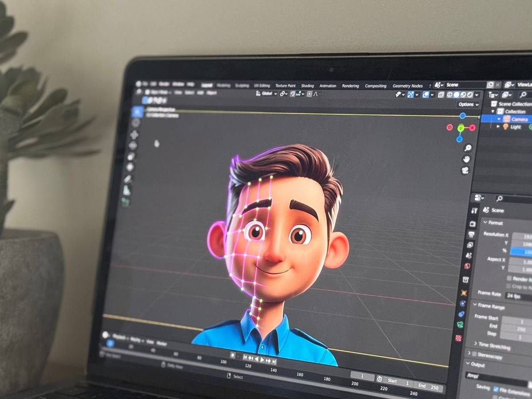Click the viewport pan hand gizmo

point(466,159)
